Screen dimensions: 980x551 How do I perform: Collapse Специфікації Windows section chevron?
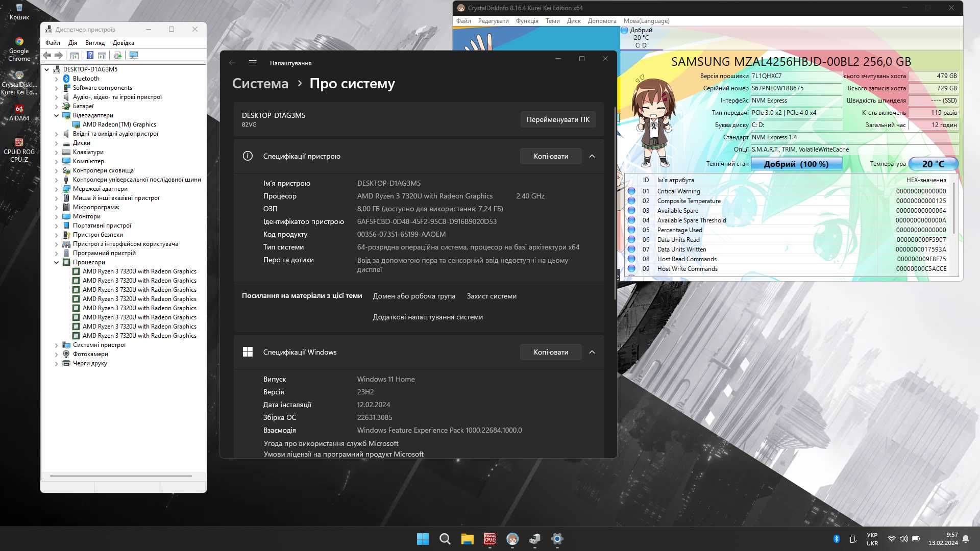tap(592, 352)
